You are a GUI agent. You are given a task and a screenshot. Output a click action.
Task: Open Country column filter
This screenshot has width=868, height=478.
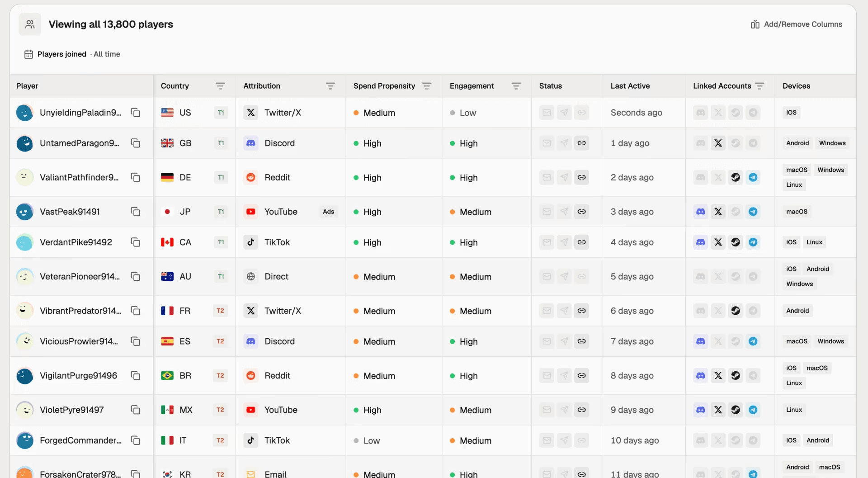coord(220,86)
